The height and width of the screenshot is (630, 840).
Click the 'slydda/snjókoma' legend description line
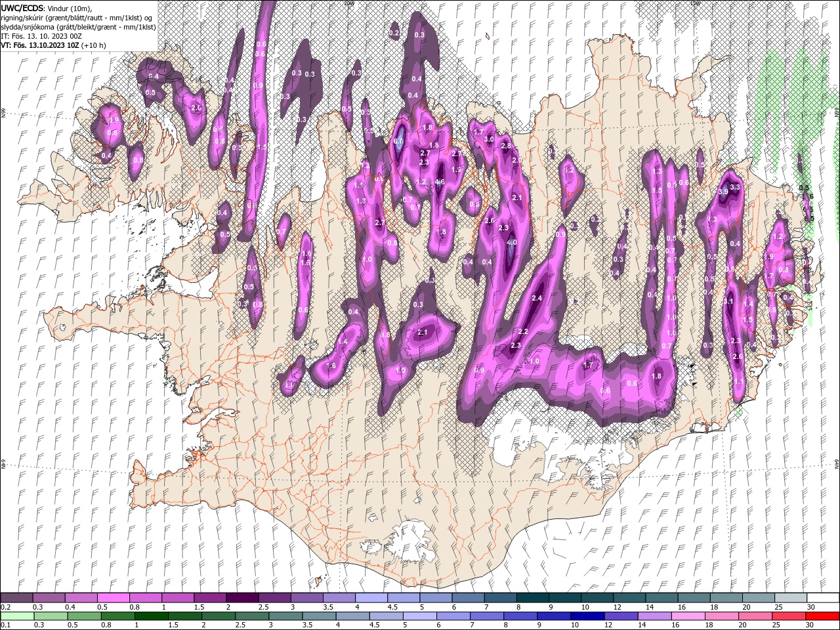pyautogui.click(x=78, y=27)
